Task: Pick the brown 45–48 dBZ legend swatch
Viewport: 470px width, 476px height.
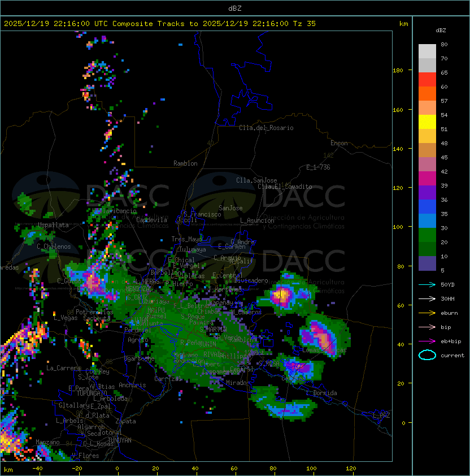Action: (x=427, y=150)
